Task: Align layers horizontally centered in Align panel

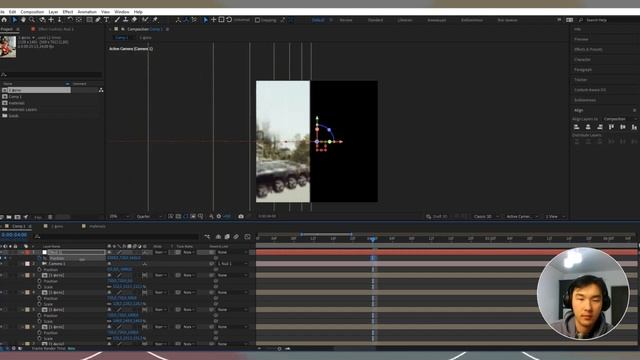Action: (588, 127)
